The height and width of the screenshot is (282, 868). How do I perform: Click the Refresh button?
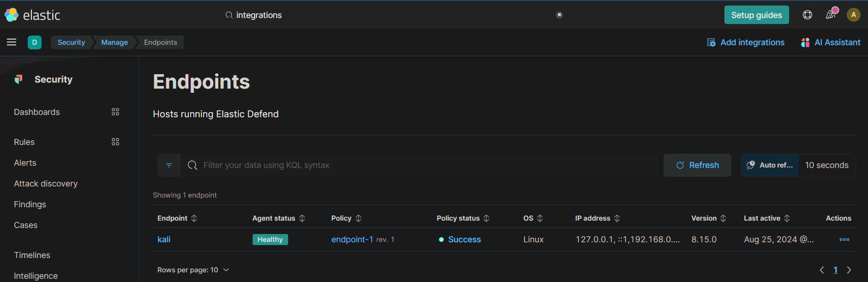coord(697,165)
